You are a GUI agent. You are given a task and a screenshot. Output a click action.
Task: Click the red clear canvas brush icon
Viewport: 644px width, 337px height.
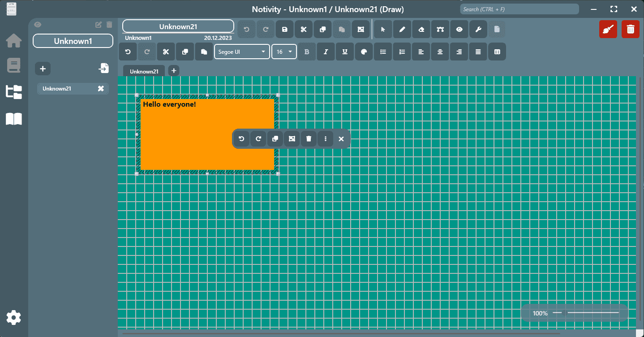coord(608,30)
